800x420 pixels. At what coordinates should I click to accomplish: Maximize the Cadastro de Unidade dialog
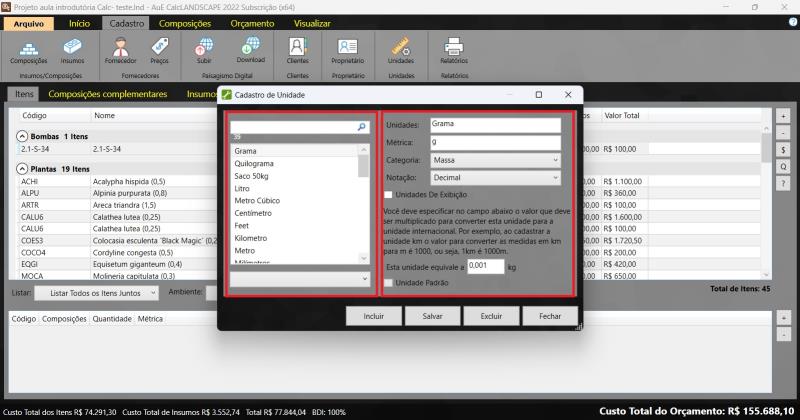tap(538, 94)
